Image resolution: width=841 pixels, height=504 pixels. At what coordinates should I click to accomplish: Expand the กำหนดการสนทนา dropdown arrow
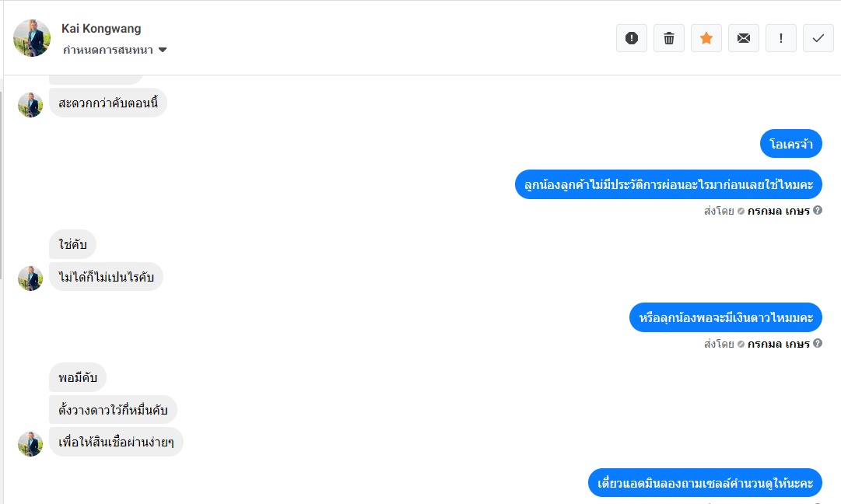click(x=163, y=50)
